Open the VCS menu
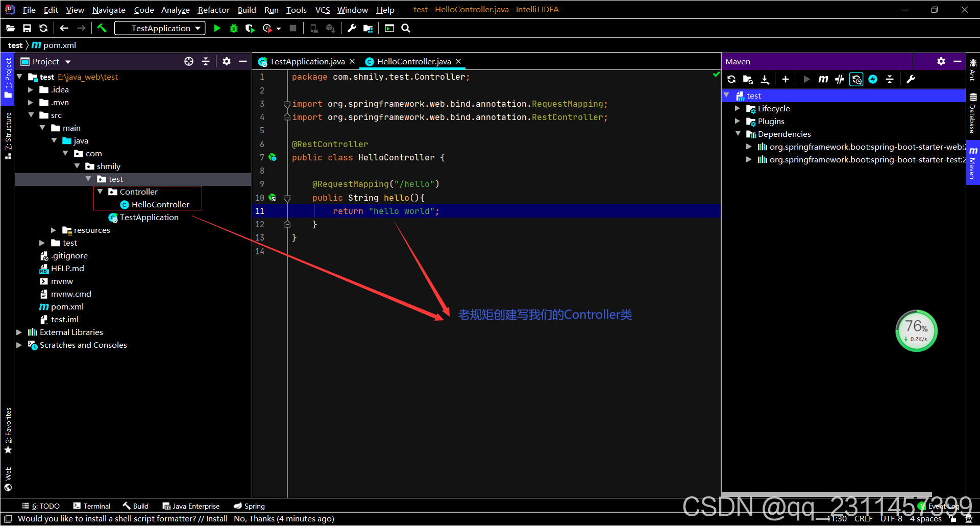980x526 pixels. point(323,10)
